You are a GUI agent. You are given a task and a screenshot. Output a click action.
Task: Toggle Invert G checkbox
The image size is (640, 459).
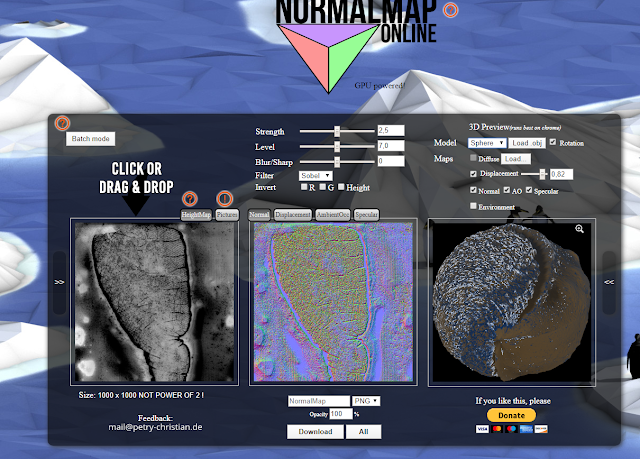(x=323, y=187)
